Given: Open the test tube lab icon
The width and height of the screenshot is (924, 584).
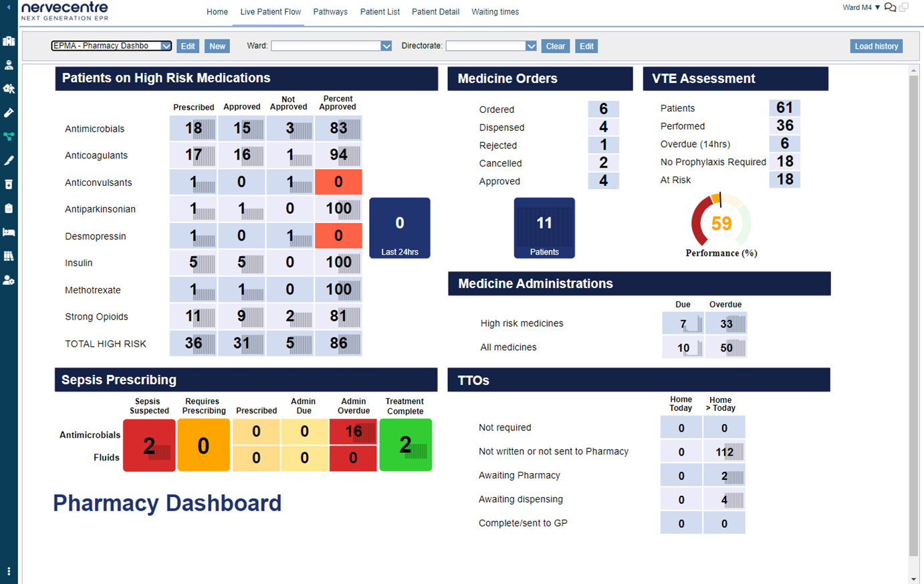Looking at the screenshot, I should click(x=9, y=113).
